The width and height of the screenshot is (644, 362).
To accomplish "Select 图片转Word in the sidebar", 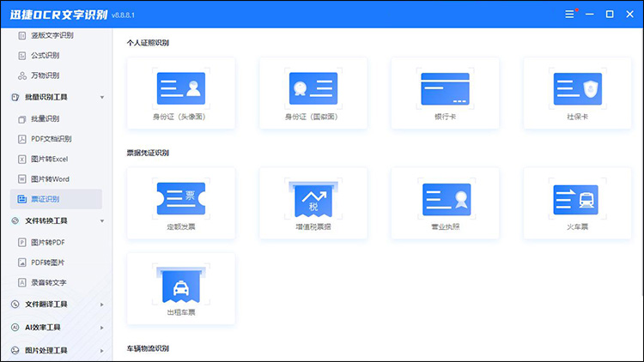I will tap(50, 179).
